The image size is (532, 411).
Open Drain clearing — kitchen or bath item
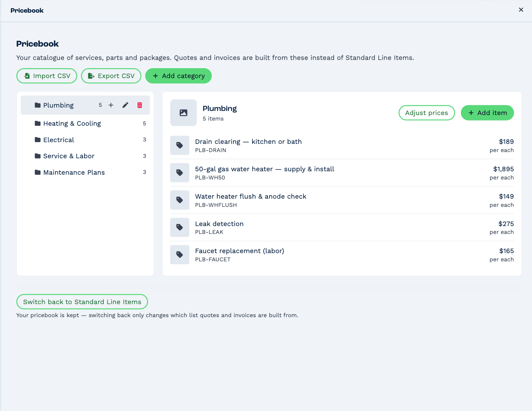pyautogui.click(x=342, y=146)
